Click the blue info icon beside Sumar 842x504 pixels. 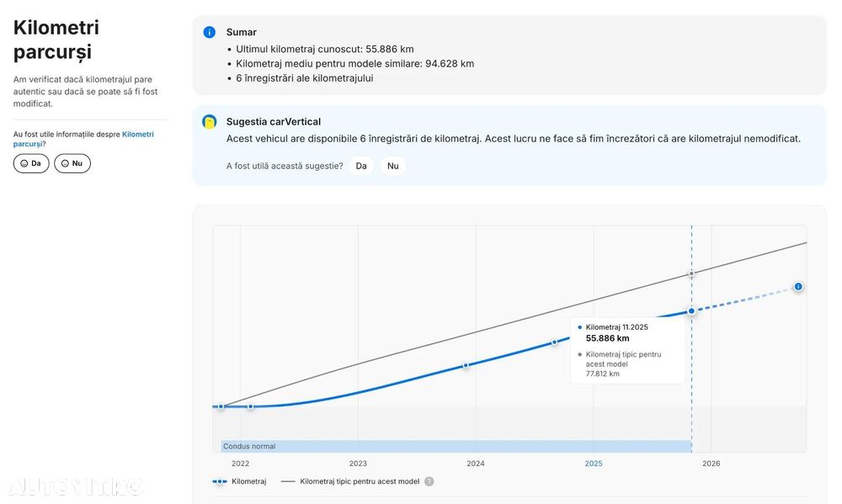pos(210,32)
